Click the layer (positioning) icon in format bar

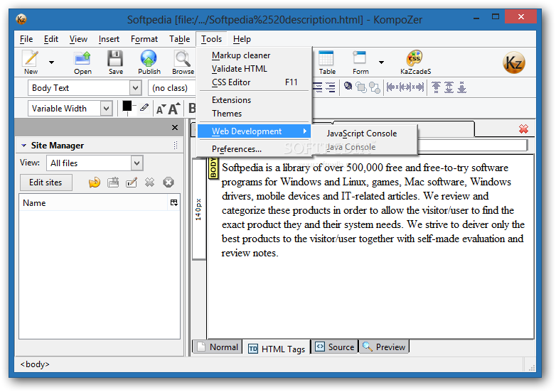[348, 86]
